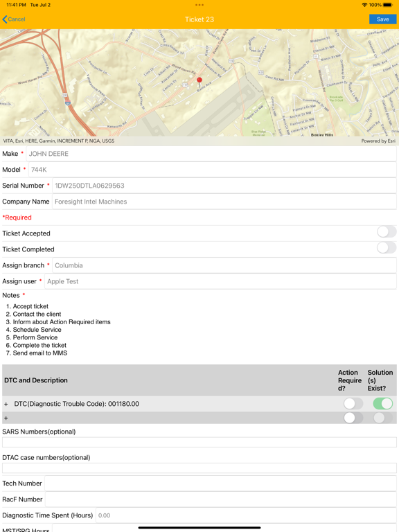Tap the SARS Numbers input field
399x532 pixels.
[x=199, y=442]
